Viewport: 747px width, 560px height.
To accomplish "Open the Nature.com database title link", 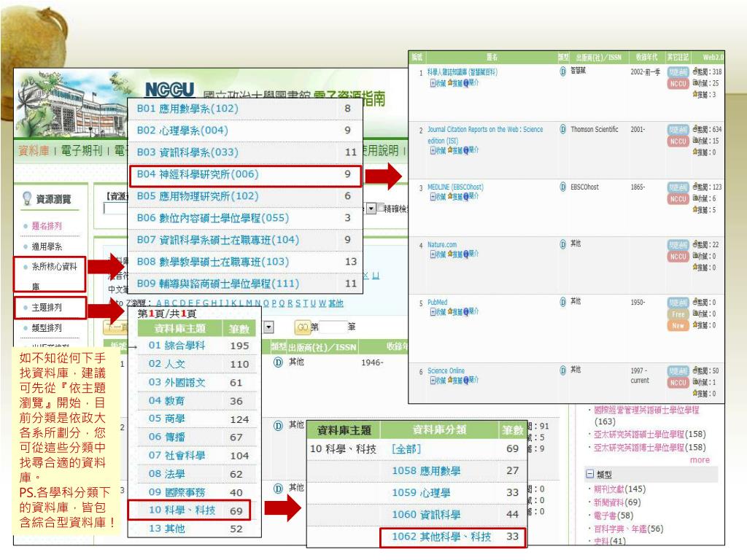I will 441,245.
